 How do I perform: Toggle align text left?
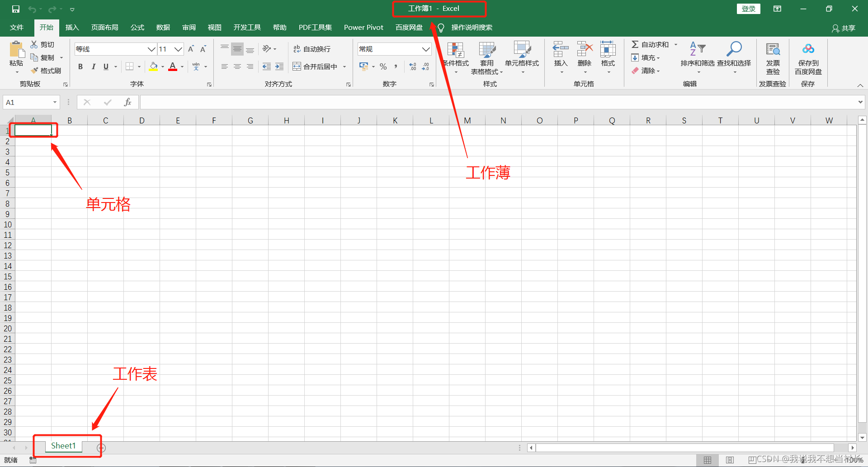[x=225, y=66]
